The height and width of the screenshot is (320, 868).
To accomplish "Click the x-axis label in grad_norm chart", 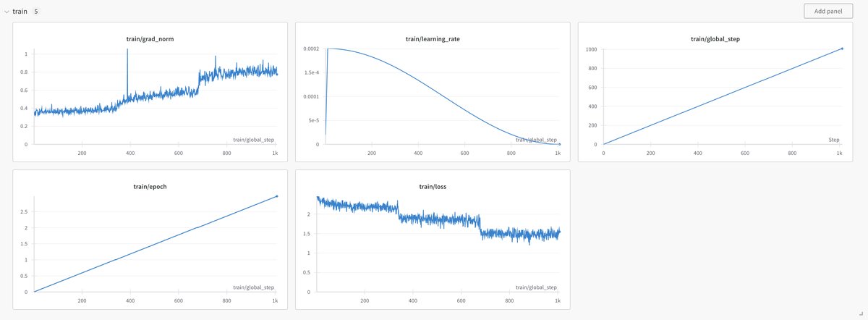I will pos(253,139).
